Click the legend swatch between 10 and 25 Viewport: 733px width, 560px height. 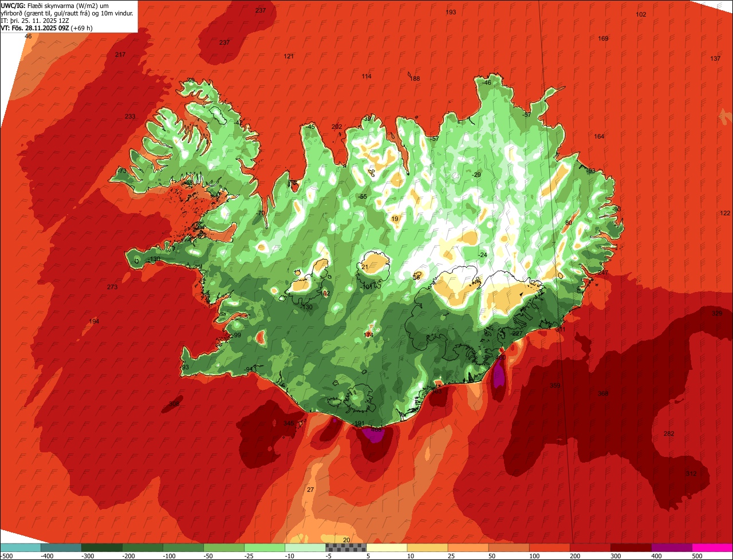[427, 547]
